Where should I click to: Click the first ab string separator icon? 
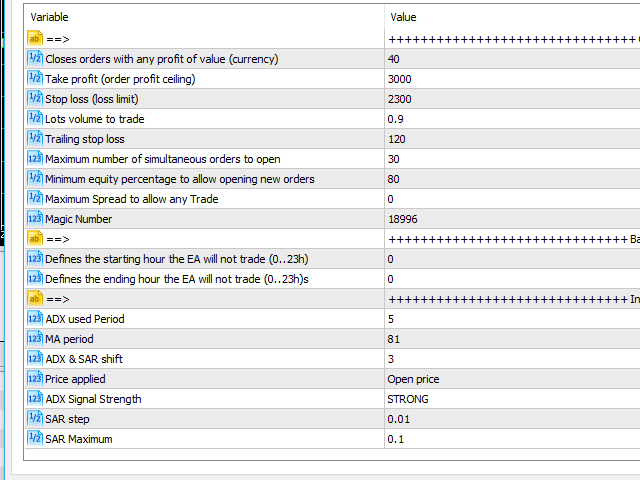coord(35,39)
